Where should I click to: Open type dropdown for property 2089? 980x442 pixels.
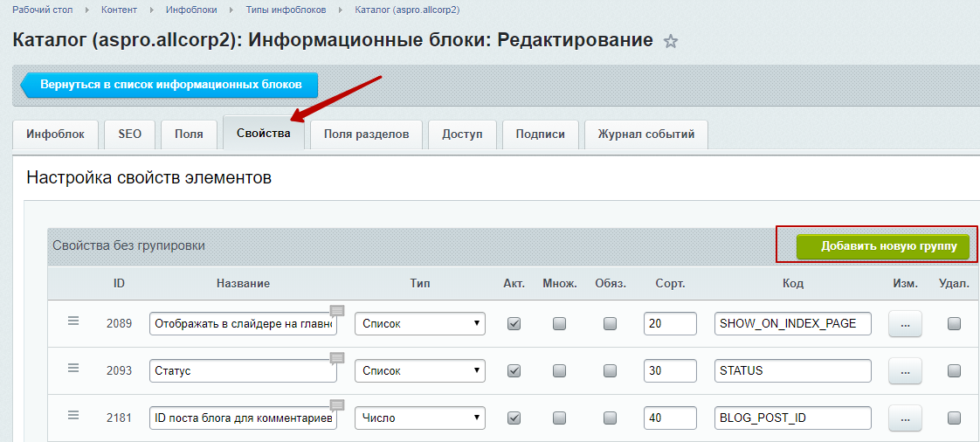(420, 323)
